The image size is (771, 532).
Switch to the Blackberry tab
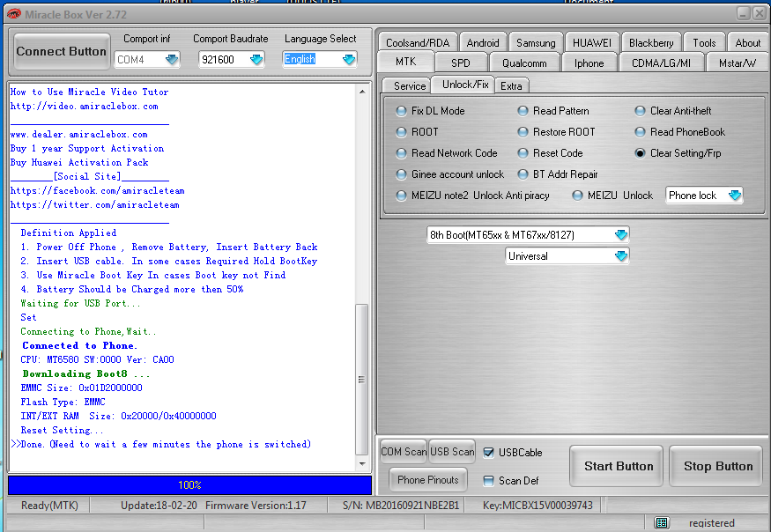[651, 43]
